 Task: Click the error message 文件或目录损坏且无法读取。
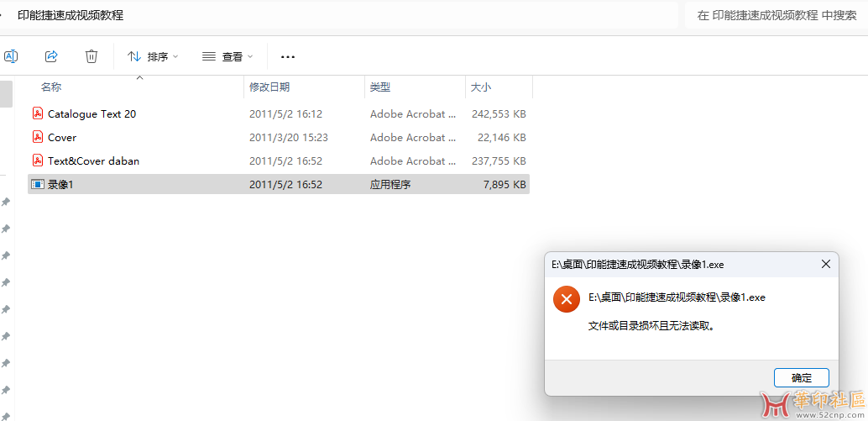(x=651, y=326)
